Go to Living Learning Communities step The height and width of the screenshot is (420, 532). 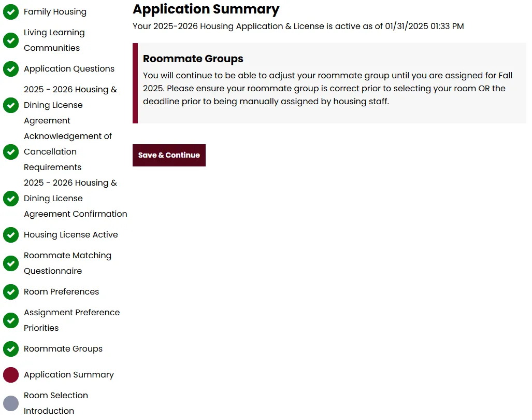54,40
